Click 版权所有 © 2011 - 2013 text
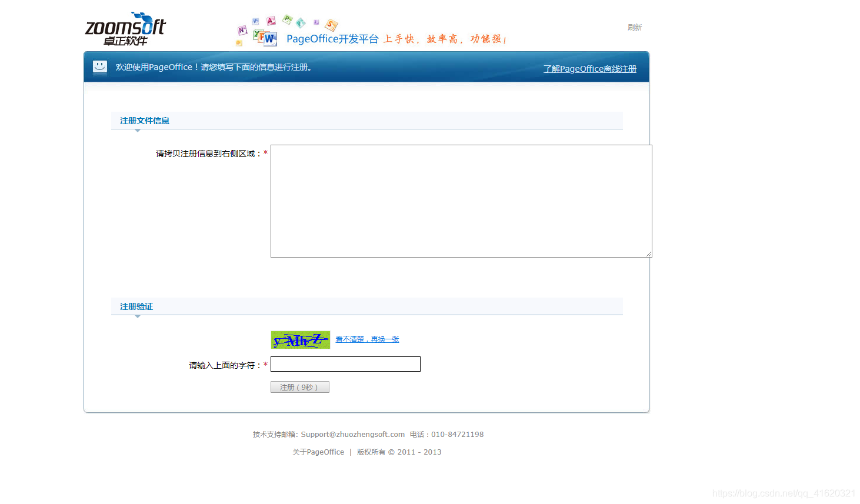 (x=399, y=452)
